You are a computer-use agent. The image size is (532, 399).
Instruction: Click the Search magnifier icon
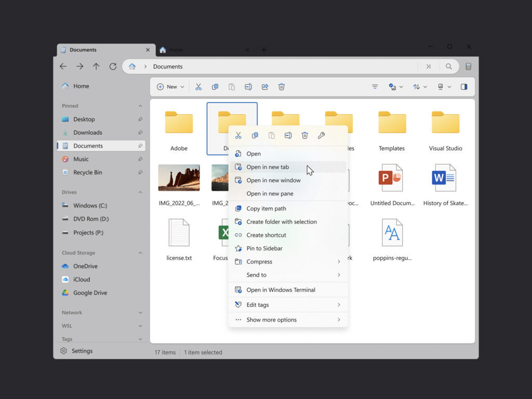[449, 66]
